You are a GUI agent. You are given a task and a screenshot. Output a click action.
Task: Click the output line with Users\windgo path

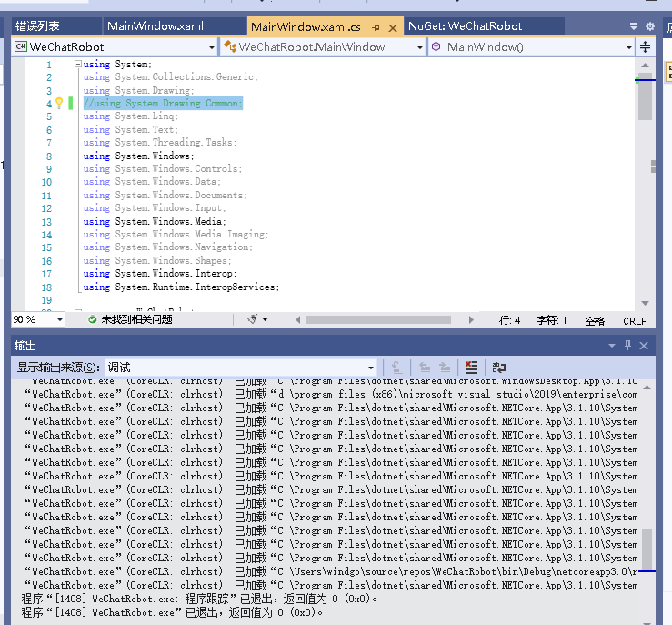[331, 571]
